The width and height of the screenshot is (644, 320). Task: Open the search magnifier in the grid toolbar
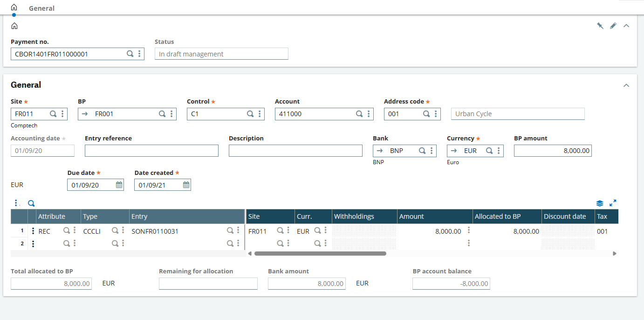[x=31, y=203]
